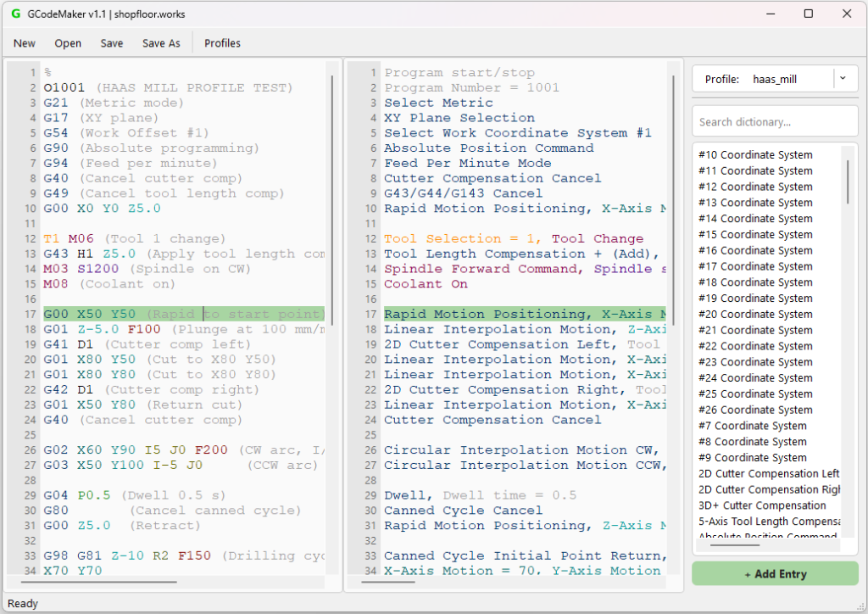
Task: Click the New toolbar button
Action: click(25, 43)
